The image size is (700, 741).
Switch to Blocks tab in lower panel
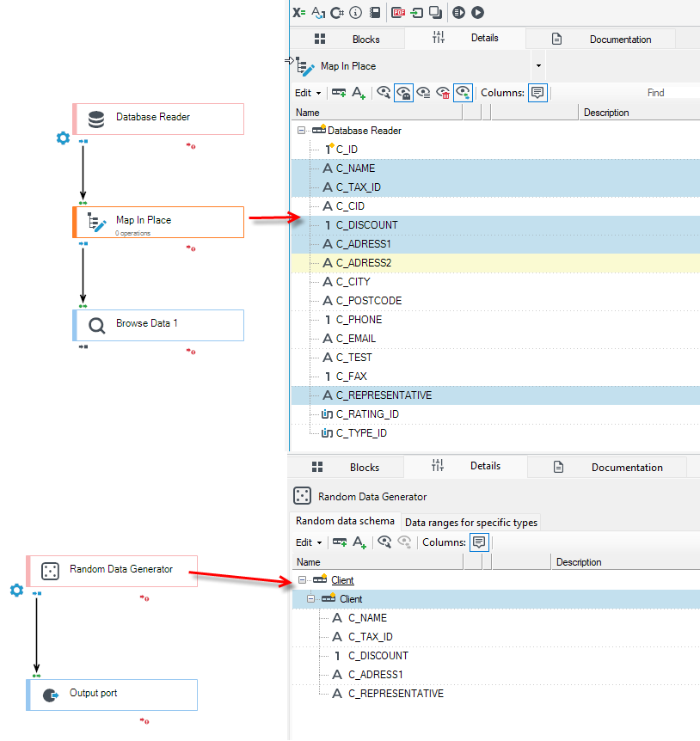[346, 467]
